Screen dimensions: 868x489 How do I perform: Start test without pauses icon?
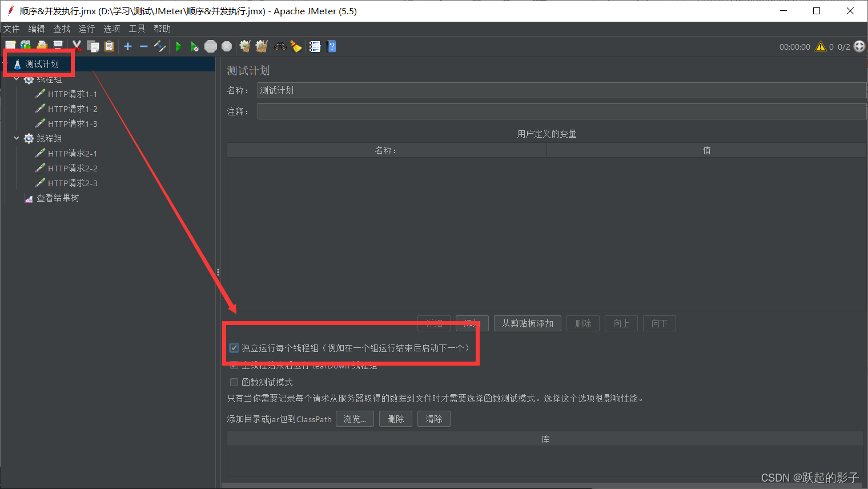tap(195, 46)
